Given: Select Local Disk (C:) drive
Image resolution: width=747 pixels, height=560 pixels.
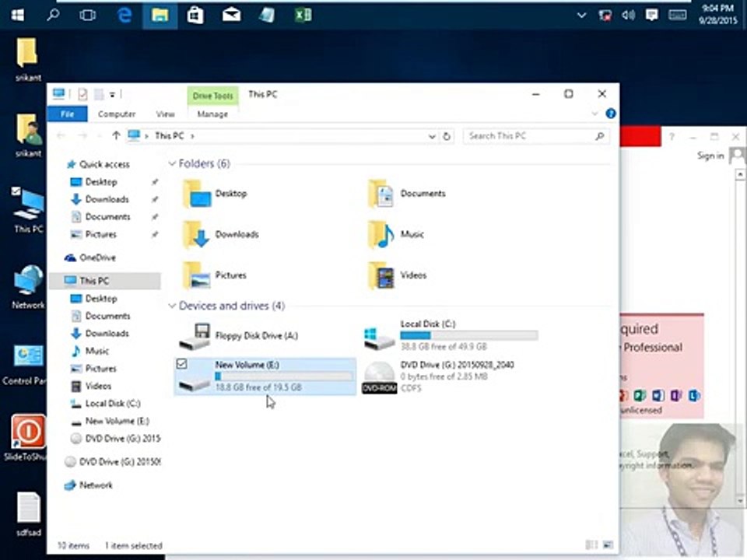Looking at the screenshot, I should [x=451, y=335].
